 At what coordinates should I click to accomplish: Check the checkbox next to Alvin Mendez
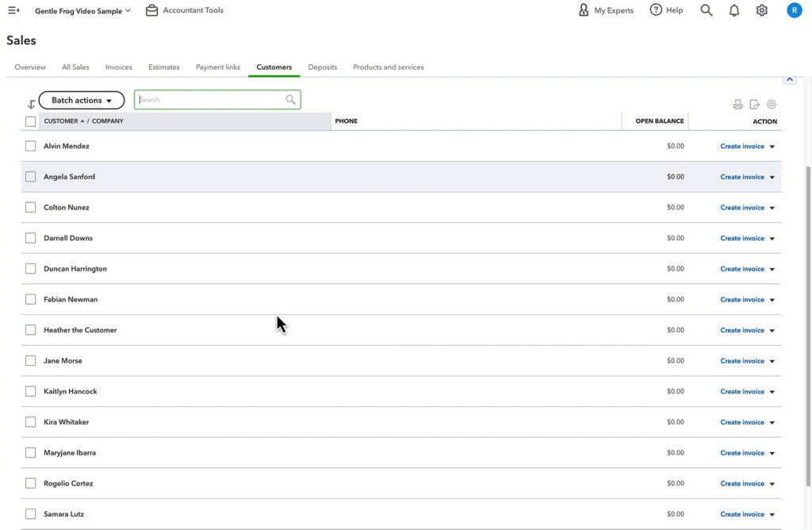[30, 146]
